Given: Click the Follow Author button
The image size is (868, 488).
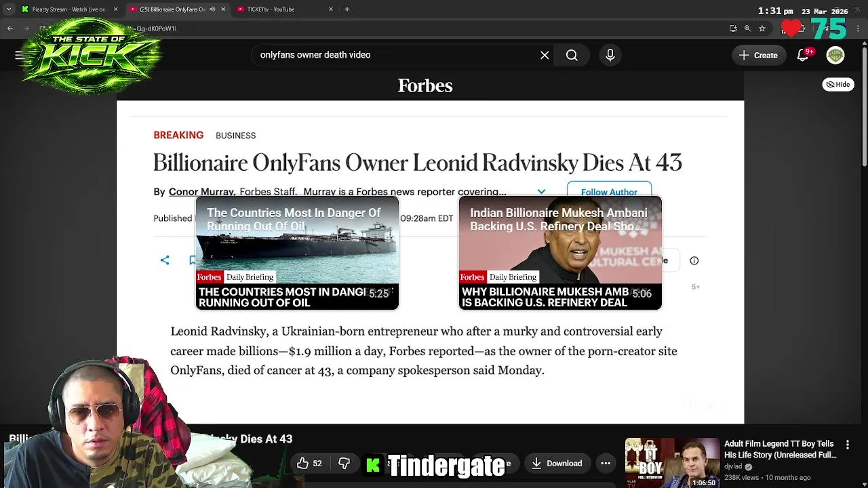Looking at the screenshot, I should pyautogui.click(x=609, y=191).
